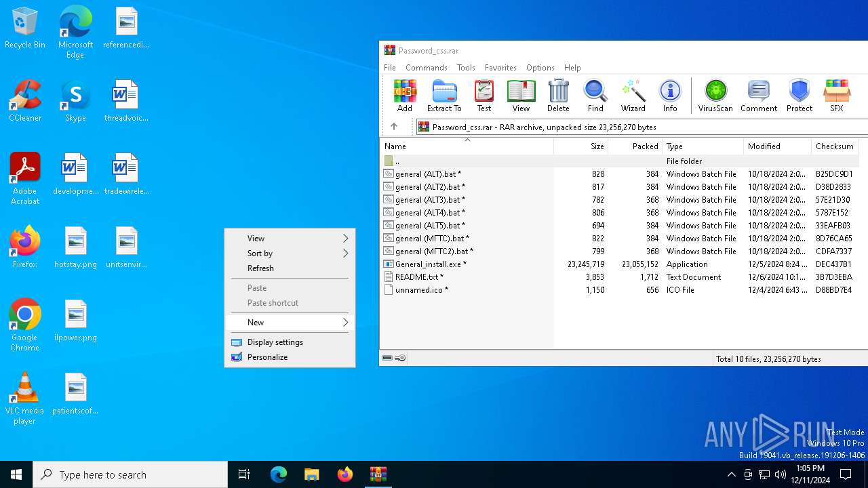The image size is (868, 488).
Task: Click the Protect shield icon
Action: point(800,96)
